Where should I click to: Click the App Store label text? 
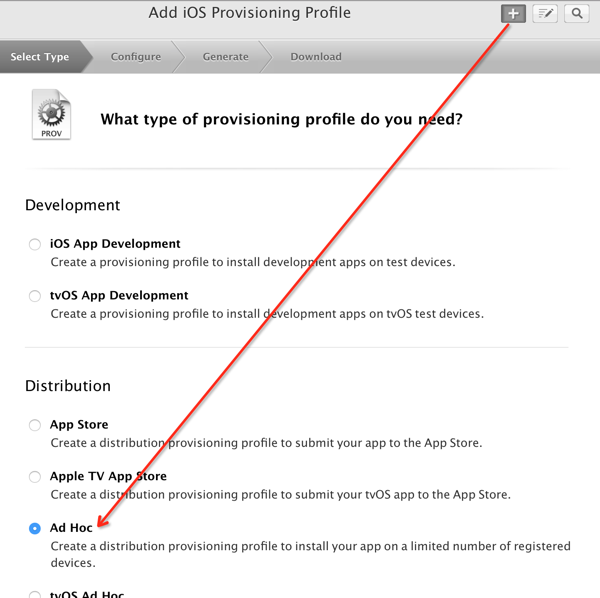pos(79,425)
